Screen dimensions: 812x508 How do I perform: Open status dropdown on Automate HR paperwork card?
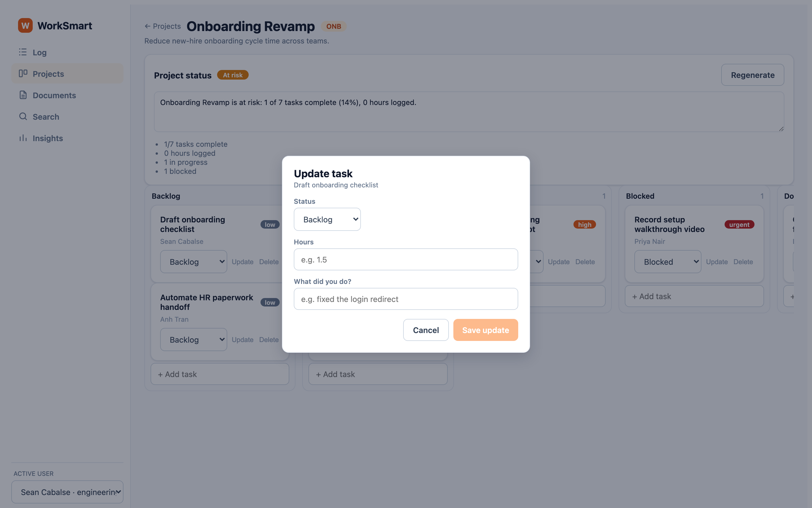(x=193, y=340)
